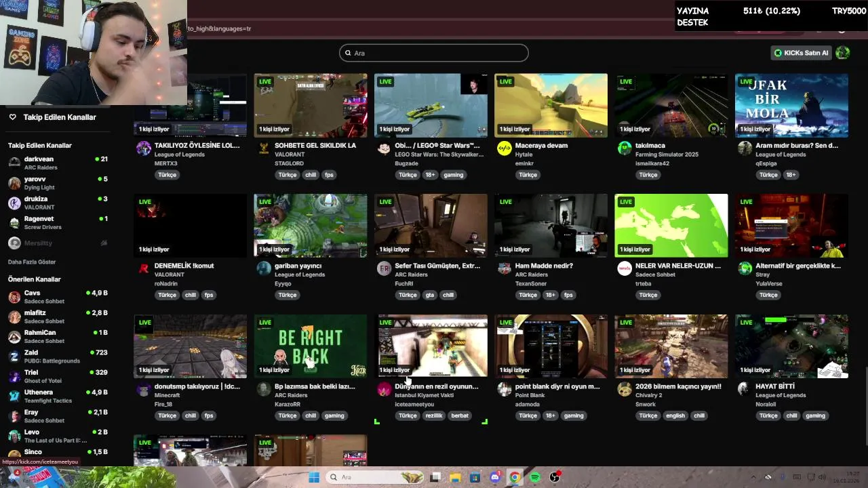This screenshot has height=488, width=868.
Task: Open Discord from the taskbar
Action: pyautogui.click(x=495, y=477)
